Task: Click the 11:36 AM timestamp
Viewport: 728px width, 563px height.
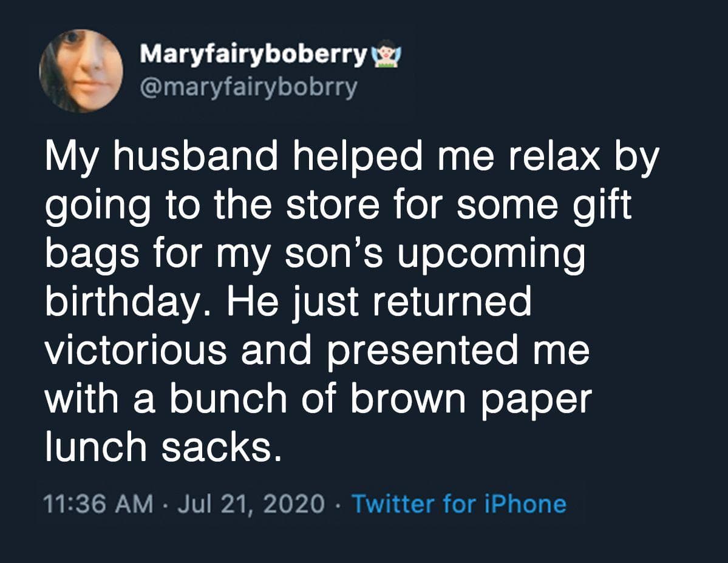Action: click(x=98, y=504)
